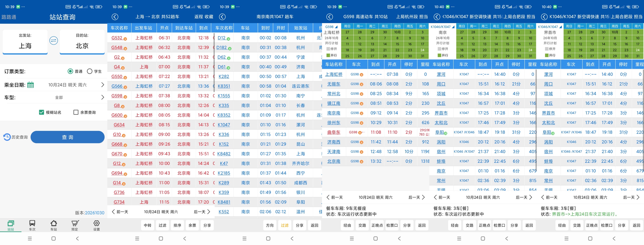Switch to 车次 tab in bottom bar
This screenshot has height=245, width=644.
coord(32,225)
